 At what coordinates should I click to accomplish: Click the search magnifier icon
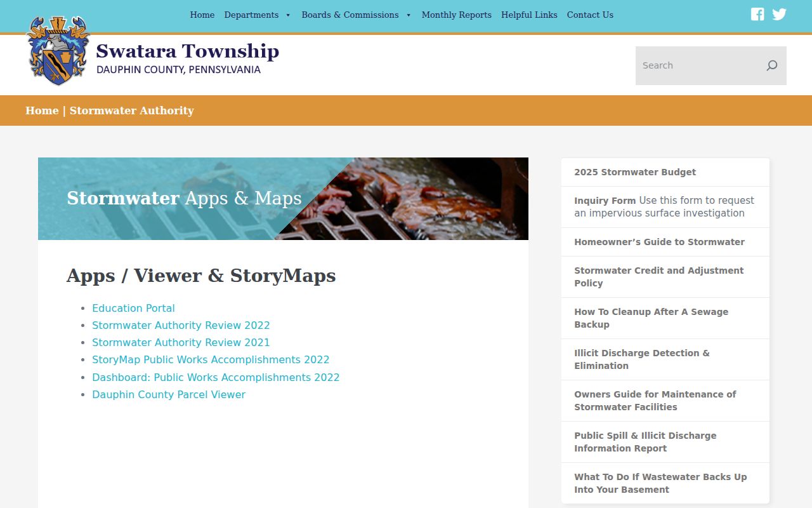771,65
